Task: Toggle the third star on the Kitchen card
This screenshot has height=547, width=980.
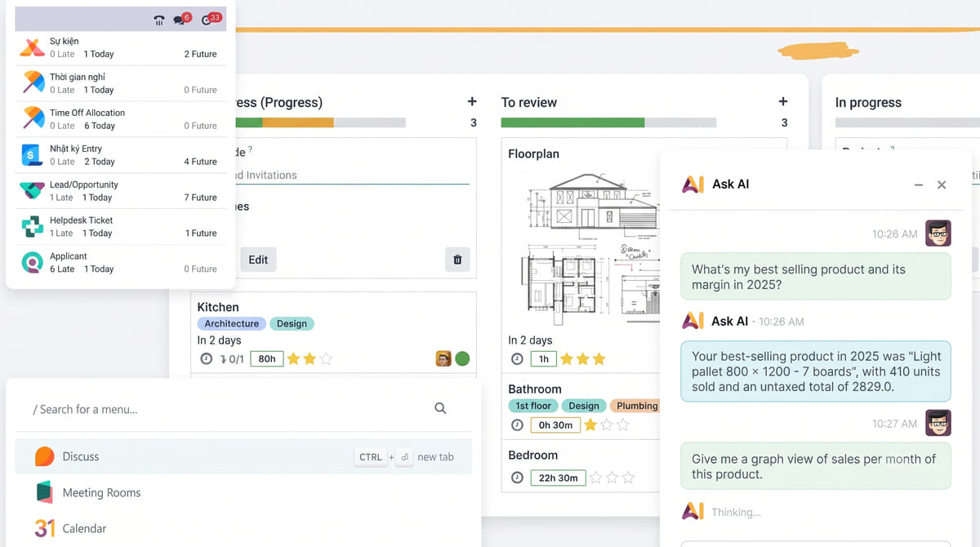Action: (326, 358)
